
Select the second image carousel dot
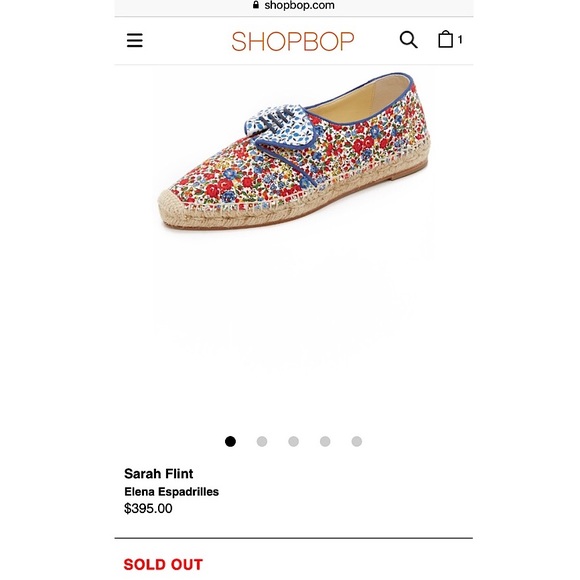pyautogui.click(x=262, y=441)
